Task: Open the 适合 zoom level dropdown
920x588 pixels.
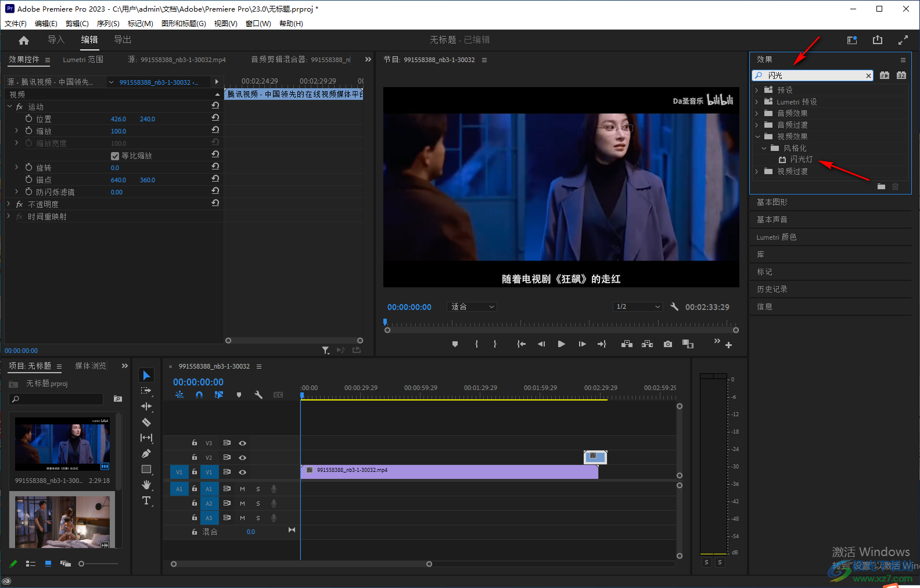Action: click(472, 306)
